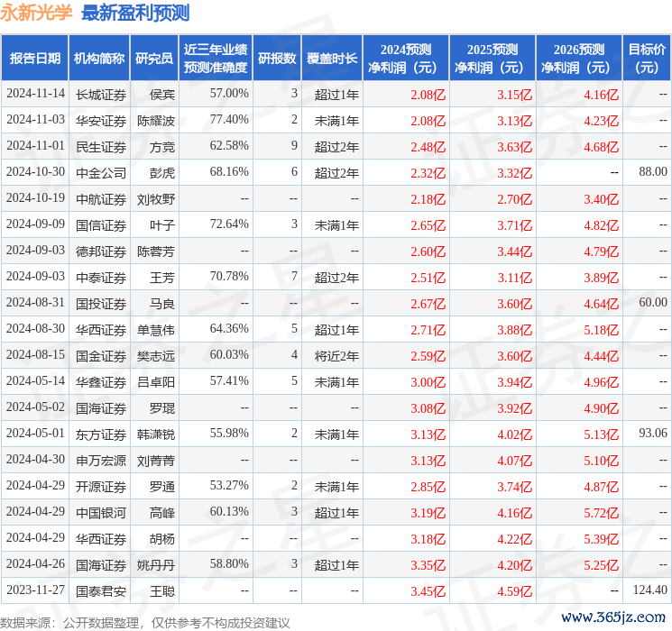This screenshot has height=631, width=672.
Task: Click the 研报数 column header
Action: coord(277,59)
